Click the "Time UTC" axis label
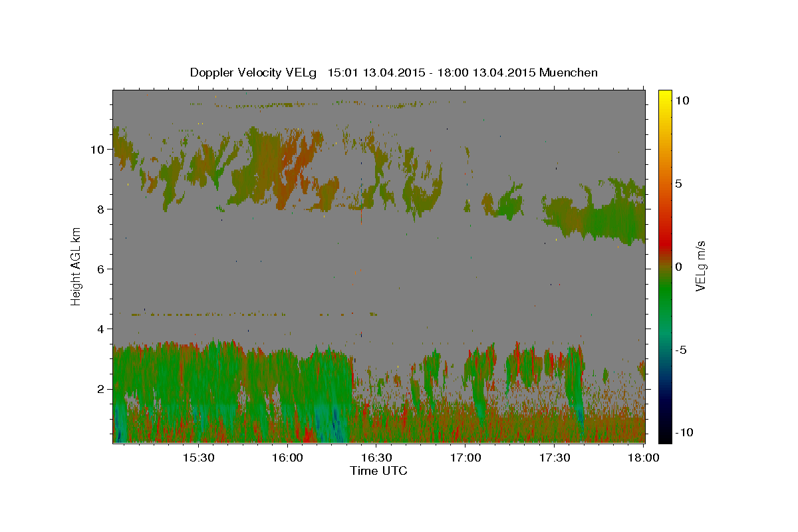The image size is (798, 532). [378, 471]
